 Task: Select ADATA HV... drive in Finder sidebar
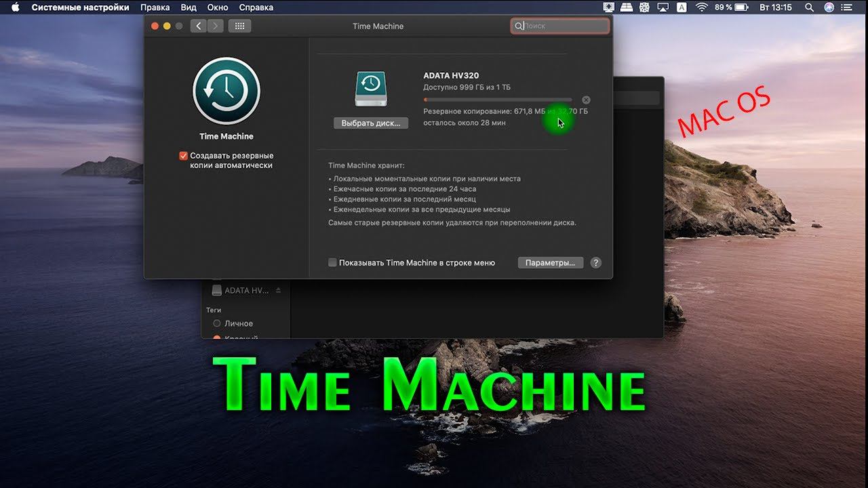coord(245,290)
